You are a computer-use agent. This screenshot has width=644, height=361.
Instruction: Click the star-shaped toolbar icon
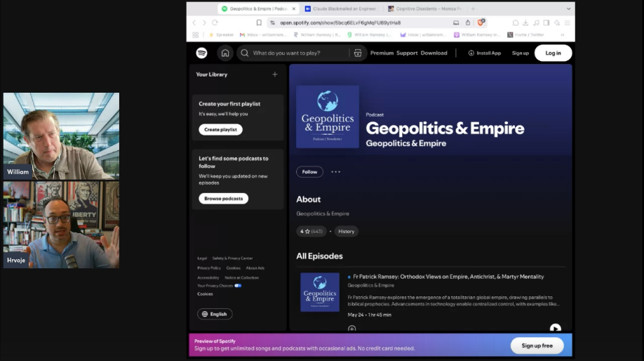[x=556, y=22]
